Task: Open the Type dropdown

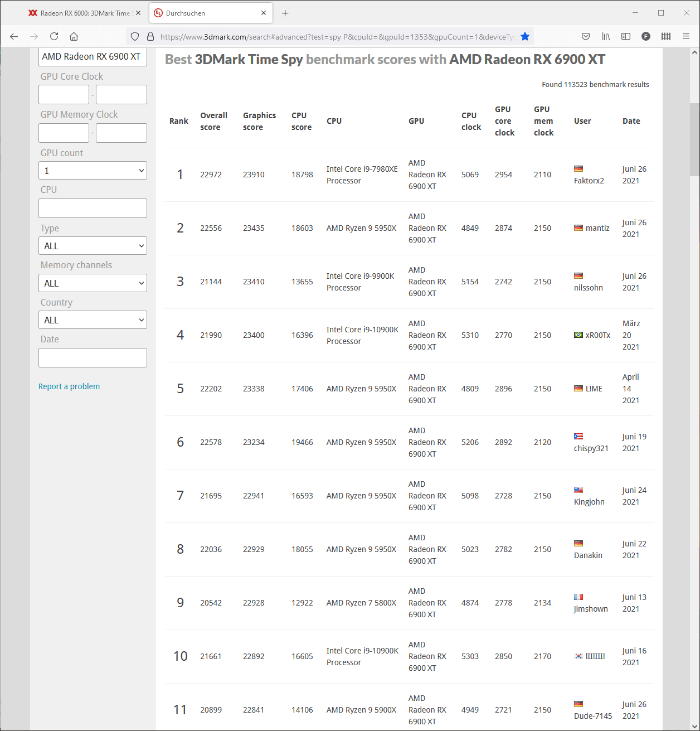Action: pyautogui.click(x=93, y=246)
